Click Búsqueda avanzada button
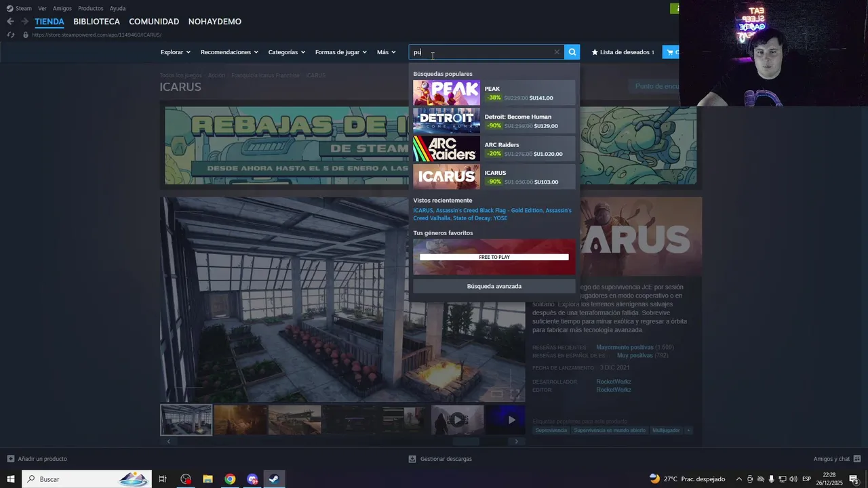The height and width of the screenshot is (488, 868). [494, 286]
